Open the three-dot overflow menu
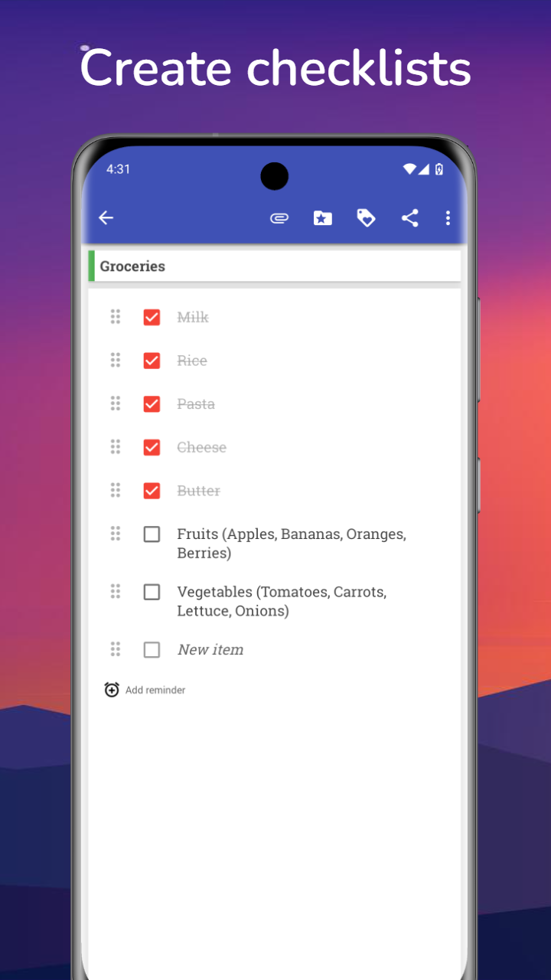This screenshot has width=551, height=980. pyautogui.click(x=448, y=218)
